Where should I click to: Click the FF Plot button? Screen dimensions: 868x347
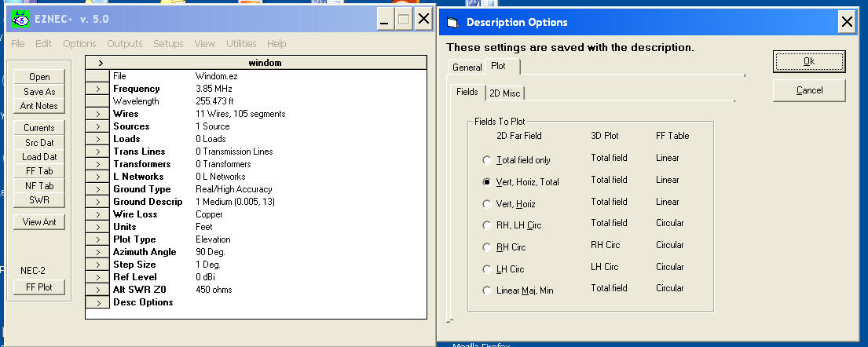click(x=39, y=287)
